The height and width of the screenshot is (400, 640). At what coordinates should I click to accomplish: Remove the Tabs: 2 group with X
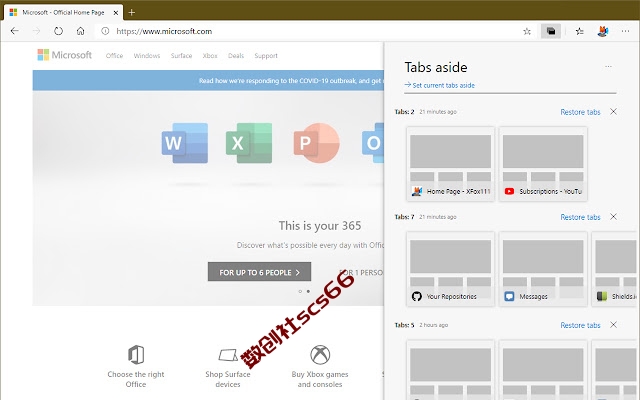[x=613, y=111]
